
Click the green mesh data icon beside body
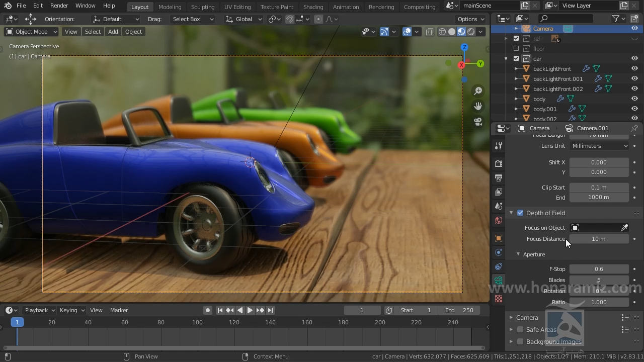click(x=571, y=99)
